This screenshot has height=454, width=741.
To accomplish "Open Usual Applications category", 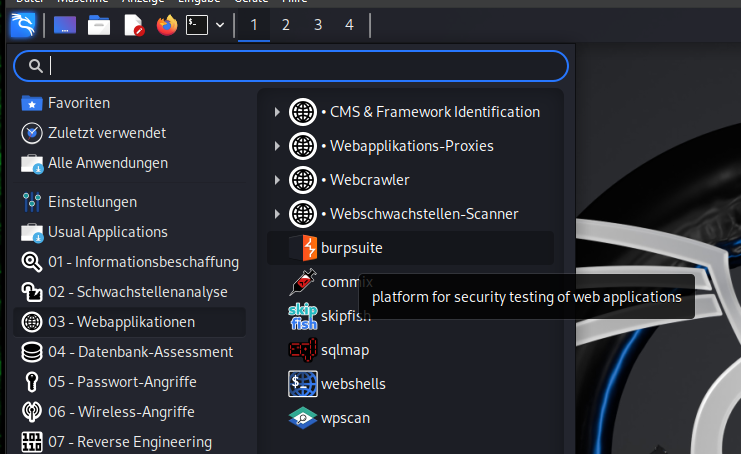I will (129, 232).
